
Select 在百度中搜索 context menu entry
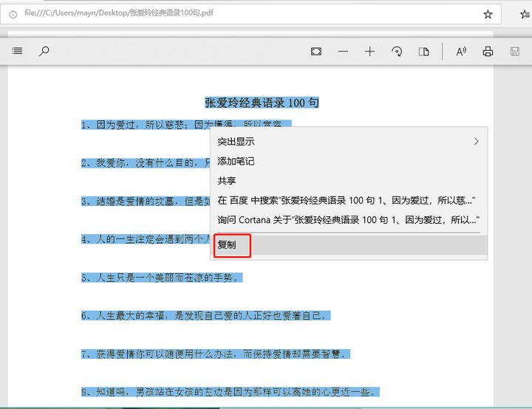click(349, 200)
